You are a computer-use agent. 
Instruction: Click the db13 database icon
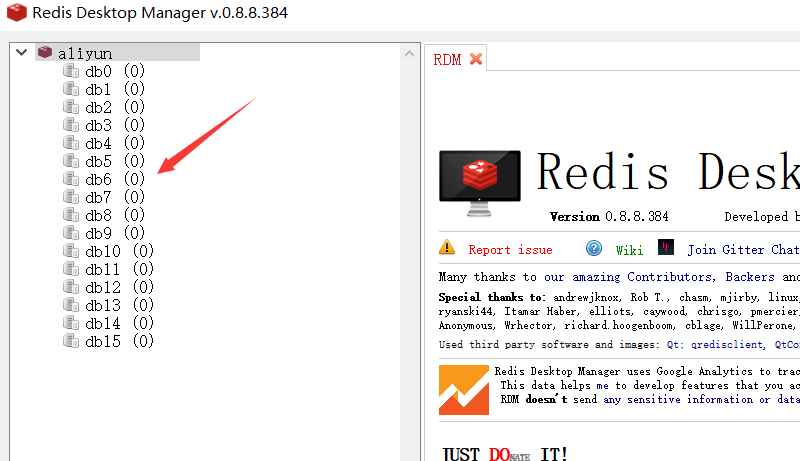tap(71, 305)
